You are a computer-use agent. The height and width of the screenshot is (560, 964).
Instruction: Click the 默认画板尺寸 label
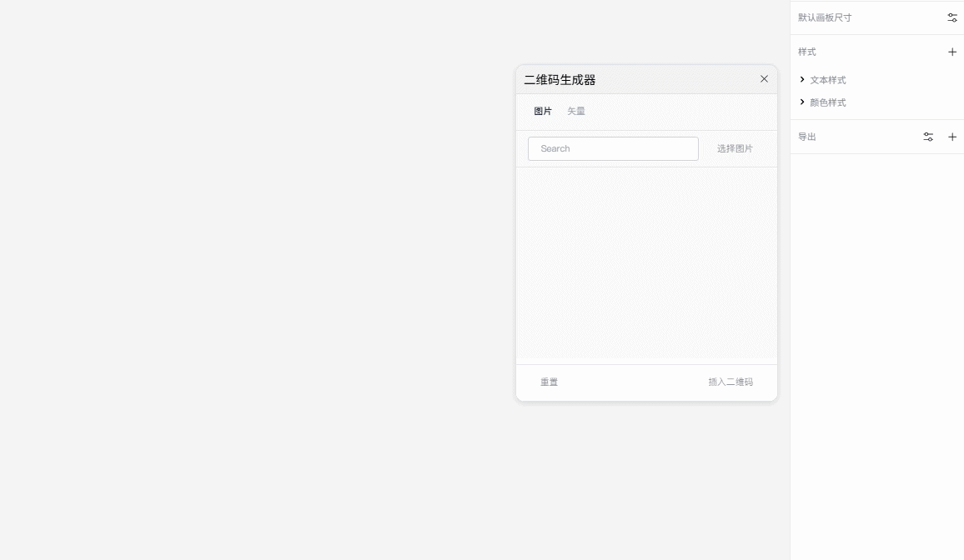(x=825, y=17)
